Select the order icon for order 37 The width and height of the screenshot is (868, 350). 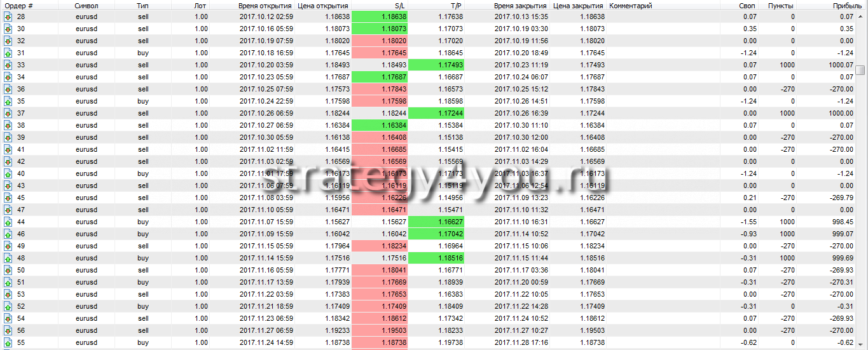[8, 113]
